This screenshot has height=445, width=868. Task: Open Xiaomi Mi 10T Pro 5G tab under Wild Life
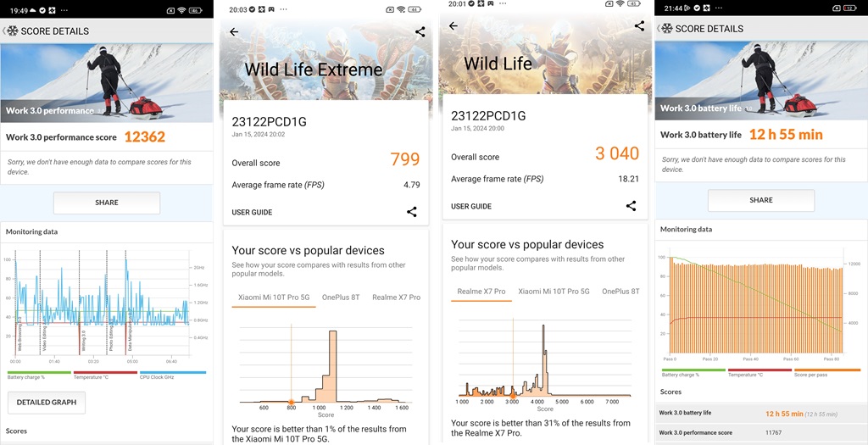pos(554,291)
